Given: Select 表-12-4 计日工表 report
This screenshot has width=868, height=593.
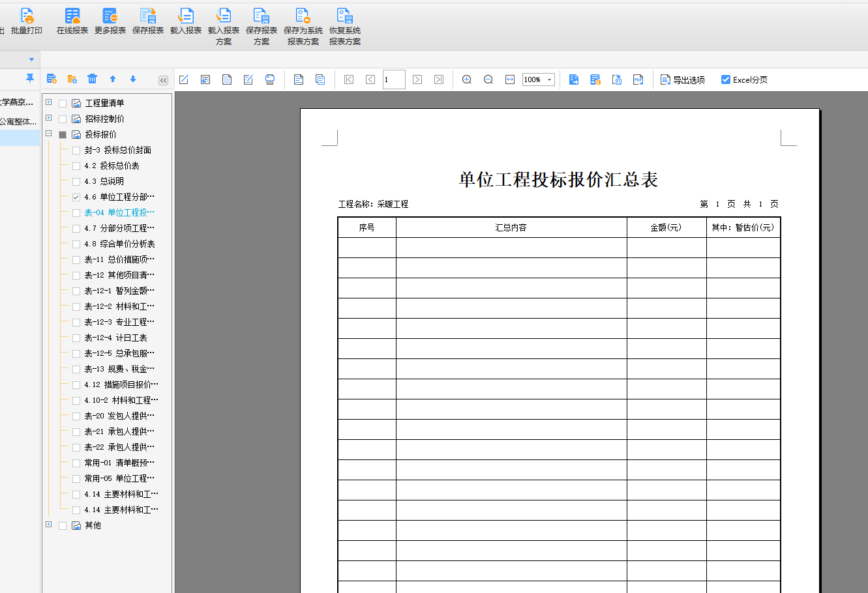Looking at the screenshot, I should [115, 338].
